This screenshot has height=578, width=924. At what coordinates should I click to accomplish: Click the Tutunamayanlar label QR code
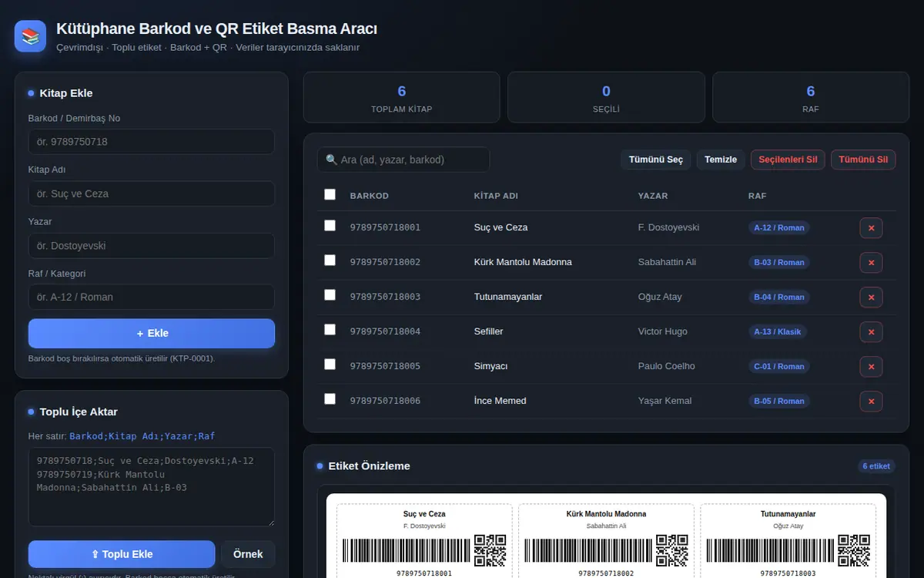(x=853, y=550)
